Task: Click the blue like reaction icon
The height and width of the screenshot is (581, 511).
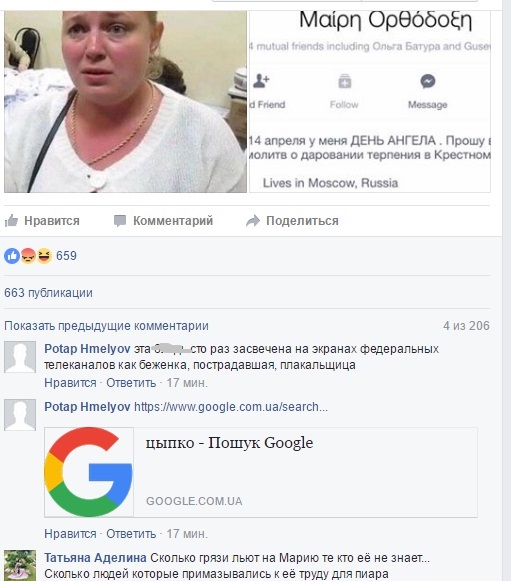Action: [x=12, y=256]
